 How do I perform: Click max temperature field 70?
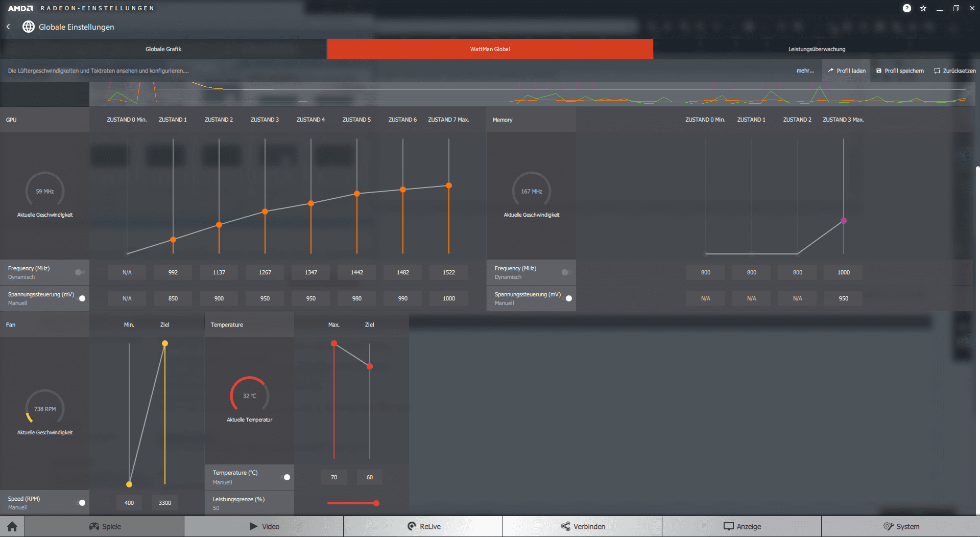(x=334, y=477)
